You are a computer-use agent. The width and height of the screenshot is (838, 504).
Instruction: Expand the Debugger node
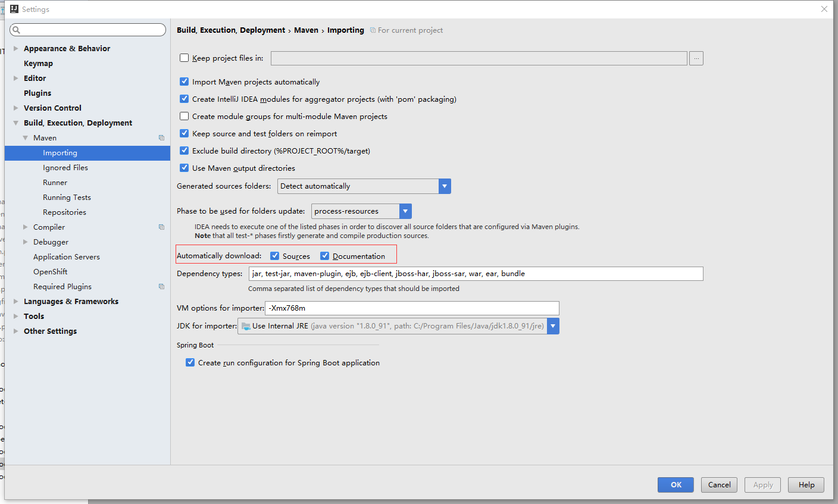(x=25, y=242)
